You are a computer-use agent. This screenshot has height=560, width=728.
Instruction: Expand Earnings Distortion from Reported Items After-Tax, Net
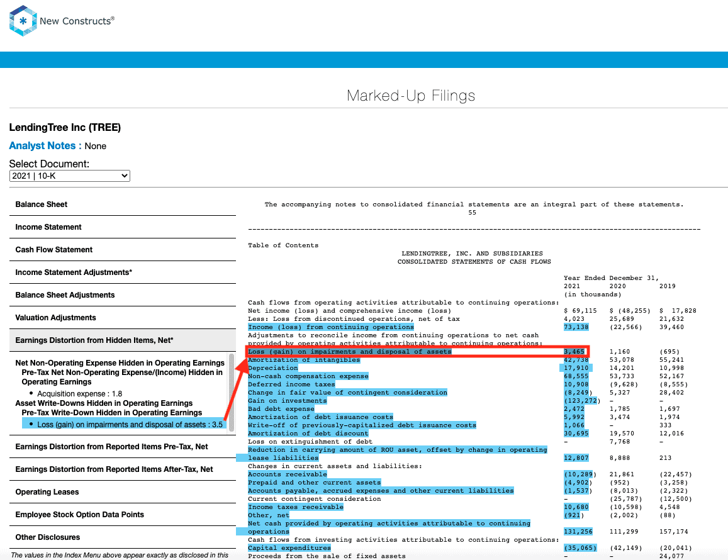[123, 469]
